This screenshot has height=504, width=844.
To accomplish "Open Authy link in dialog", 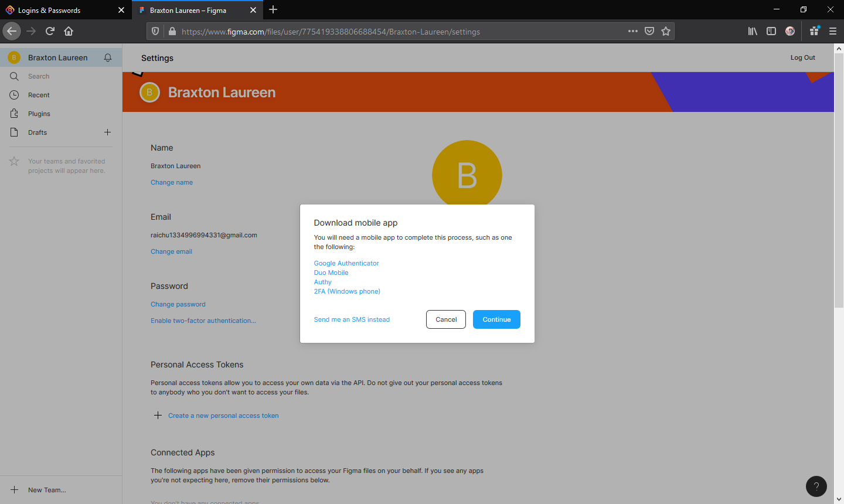I will [x=323, y=282].
